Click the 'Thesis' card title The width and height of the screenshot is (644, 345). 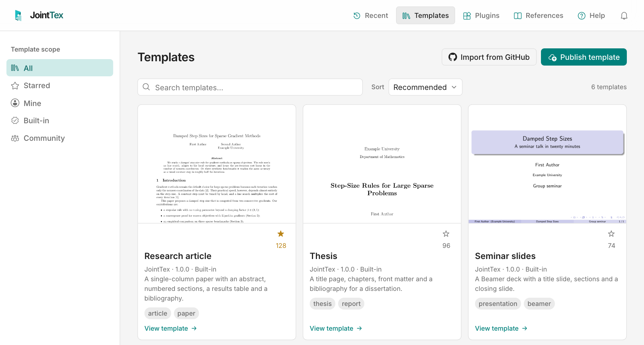[x=323, y=256]
